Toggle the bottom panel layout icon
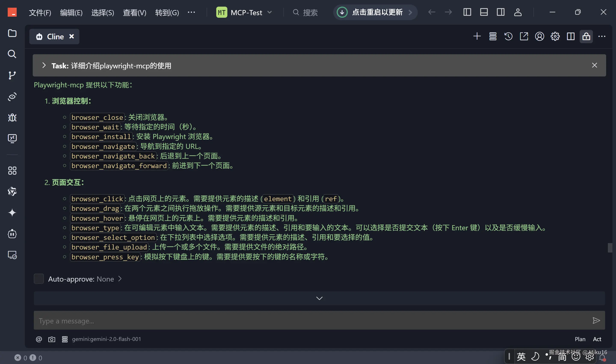 [x=484, y=12]
